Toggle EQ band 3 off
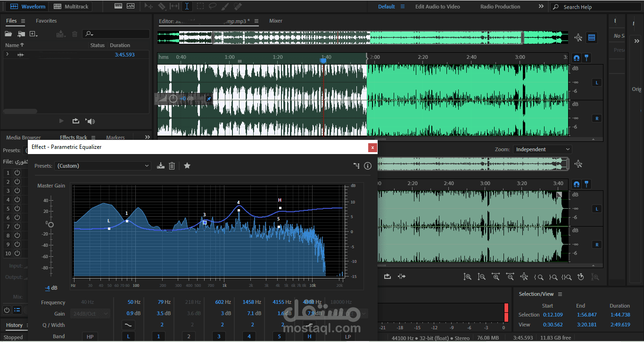The height and width of the screenshot is (342, 644). 218,336
